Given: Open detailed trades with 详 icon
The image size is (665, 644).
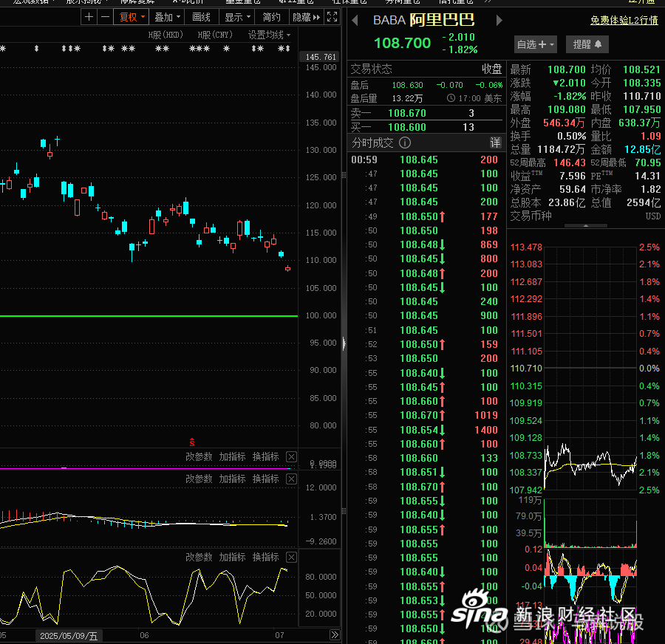Looking at the screenshot, I should [495, 143].
